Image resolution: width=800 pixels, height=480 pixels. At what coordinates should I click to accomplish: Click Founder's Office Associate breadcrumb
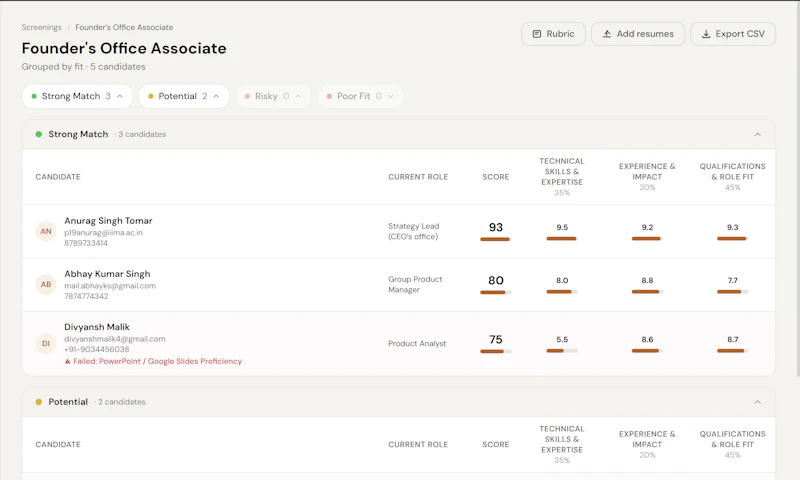pyautogui.click(x=124, y=27)
